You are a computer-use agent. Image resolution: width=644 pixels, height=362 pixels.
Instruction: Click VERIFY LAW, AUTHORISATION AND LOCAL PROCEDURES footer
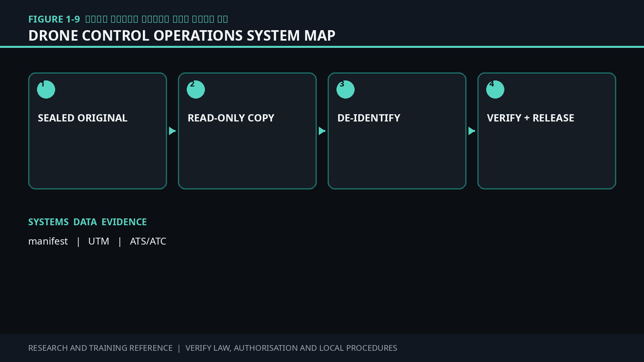(291, 348)
